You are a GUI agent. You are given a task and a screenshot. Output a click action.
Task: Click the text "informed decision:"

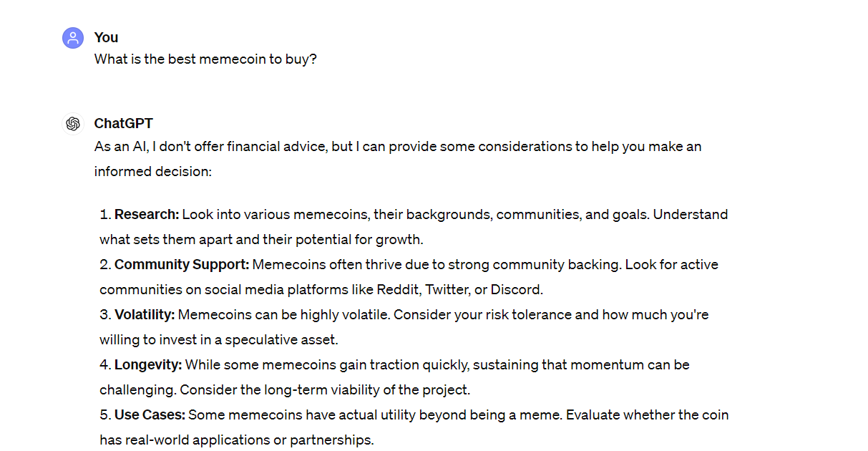pos(153,172)
